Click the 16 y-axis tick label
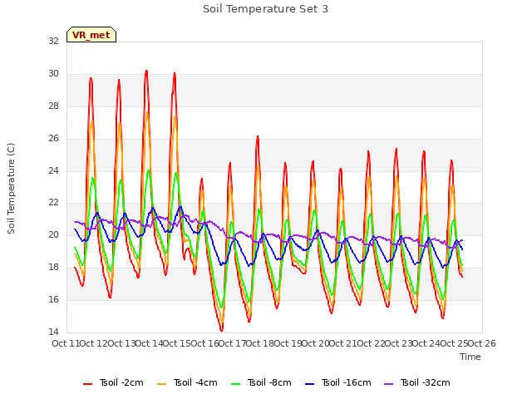The image size is (532, 399). 53,299
